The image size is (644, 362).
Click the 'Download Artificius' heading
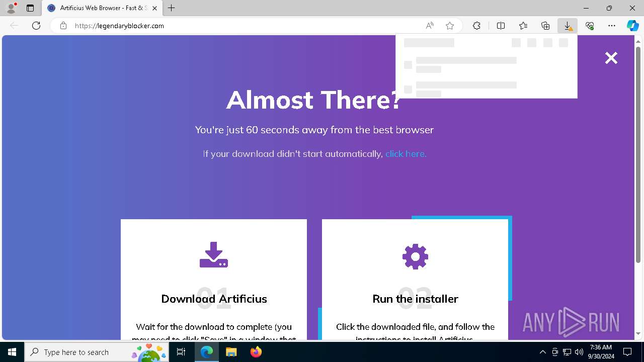[x=214, y=299]
